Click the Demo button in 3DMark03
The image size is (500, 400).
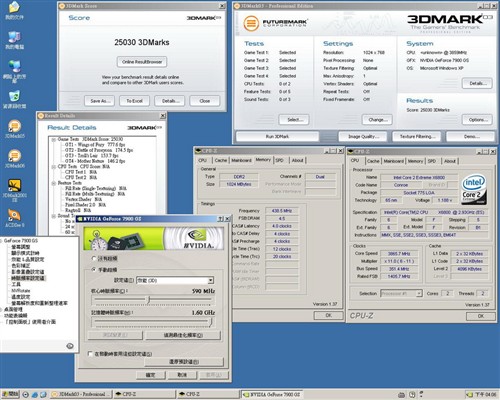point(470,136)
